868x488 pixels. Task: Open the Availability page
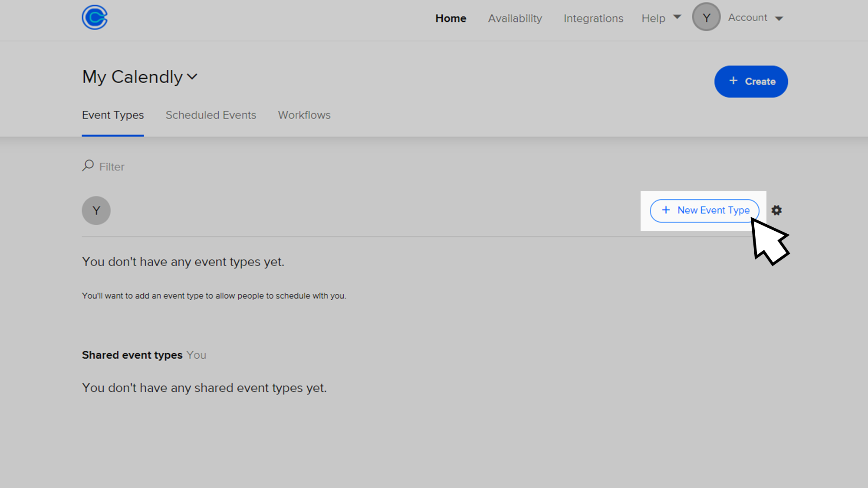(x=515, y=18)
